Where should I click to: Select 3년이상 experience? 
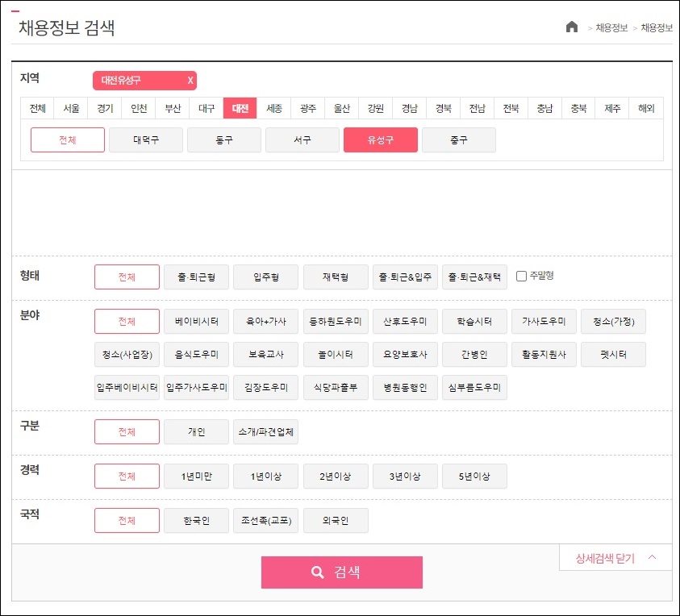[405, 477]
